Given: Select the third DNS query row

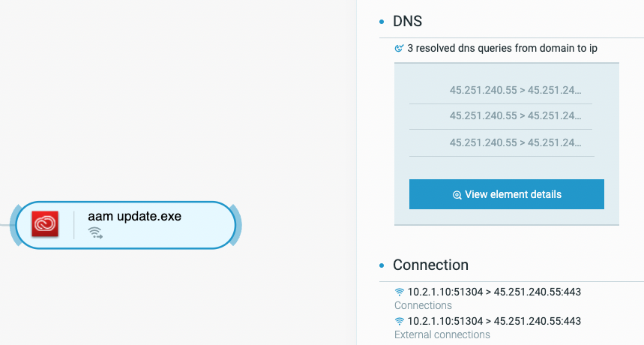Looking at the screenshot, I should click(501, 143).
